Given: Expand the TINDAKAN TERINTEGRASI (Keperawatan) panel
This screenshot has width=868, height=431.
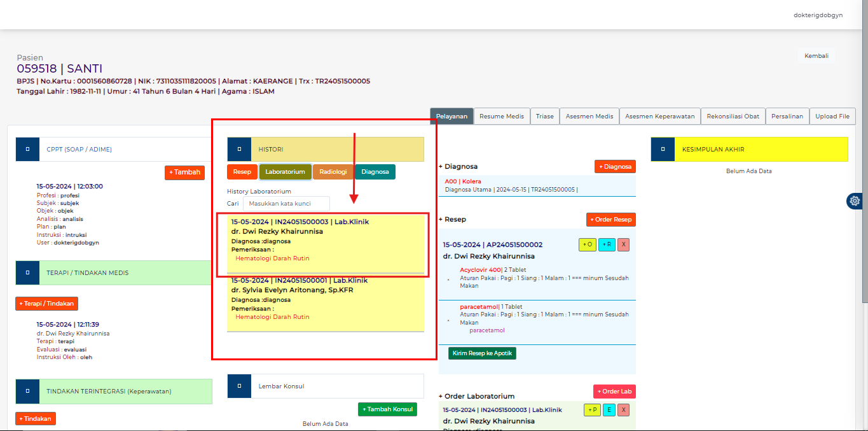Looking at the screenshot, I should (x=27, y=391).
